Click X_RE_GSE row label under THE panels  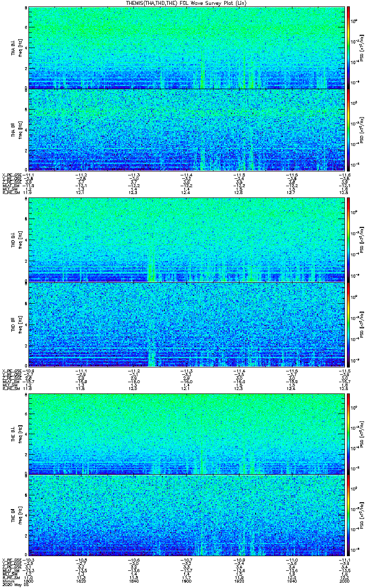[x=12, y=561]
